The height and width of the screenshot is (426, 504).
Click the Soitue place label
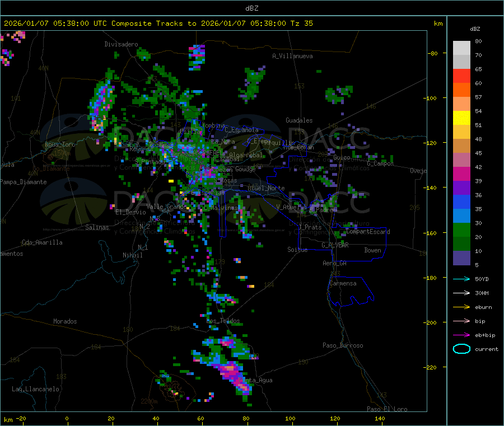click(x=297, y=250)
